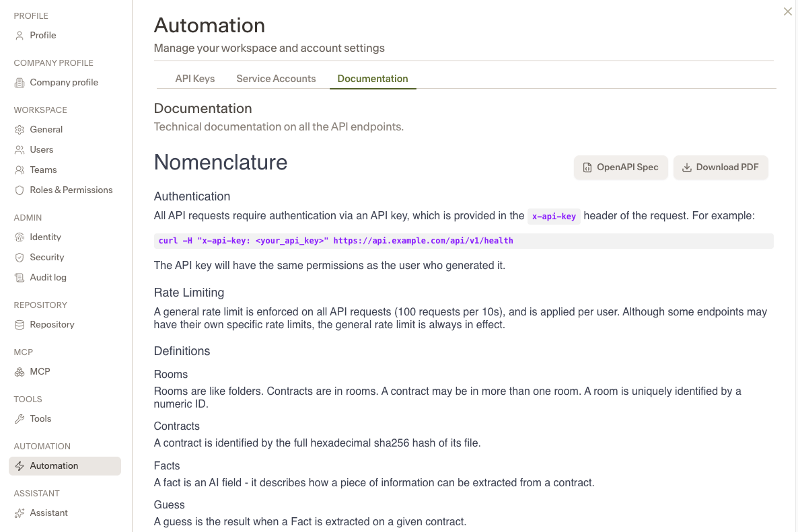The width and height of the screenshot is (798, 532).
Task: Select the Repository database icon
Action: (20, 324)
